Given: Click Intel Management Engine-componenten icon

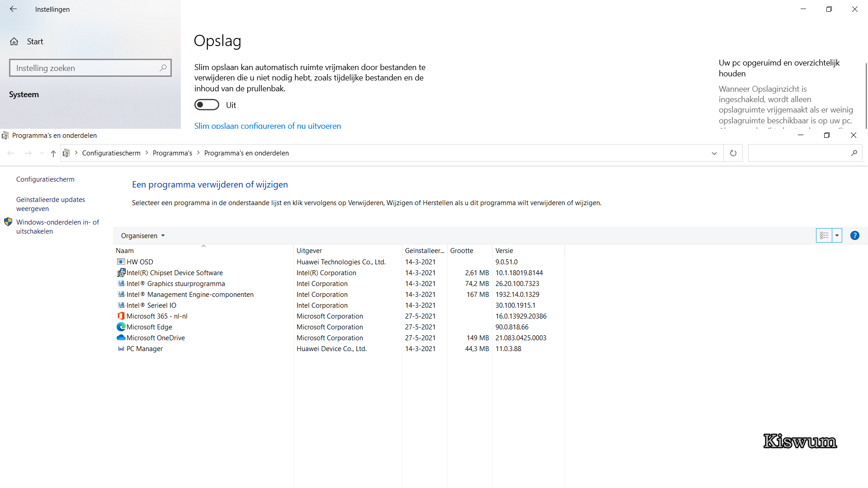Looking at the screenshot, I should point(121,294).
